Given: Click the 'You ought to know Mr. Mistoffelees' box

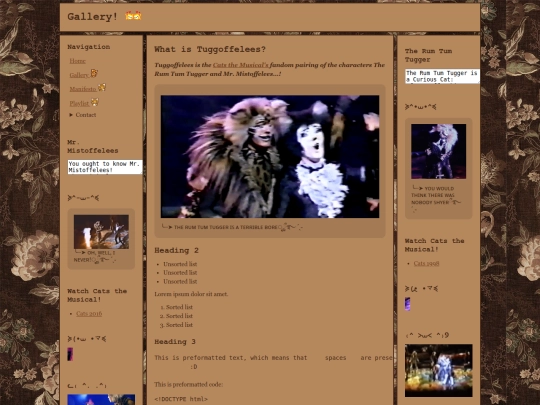Looking at the screenshot, I should pos(105,167).
